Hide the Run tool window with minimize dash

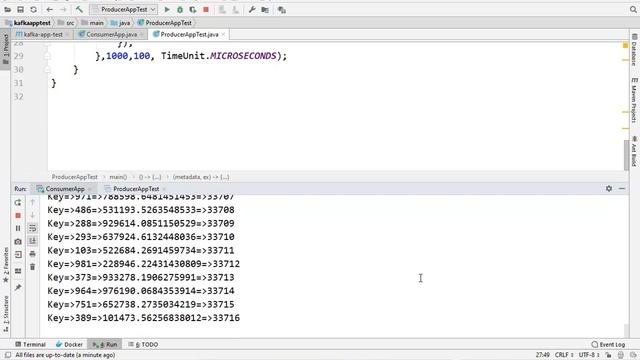622,189
